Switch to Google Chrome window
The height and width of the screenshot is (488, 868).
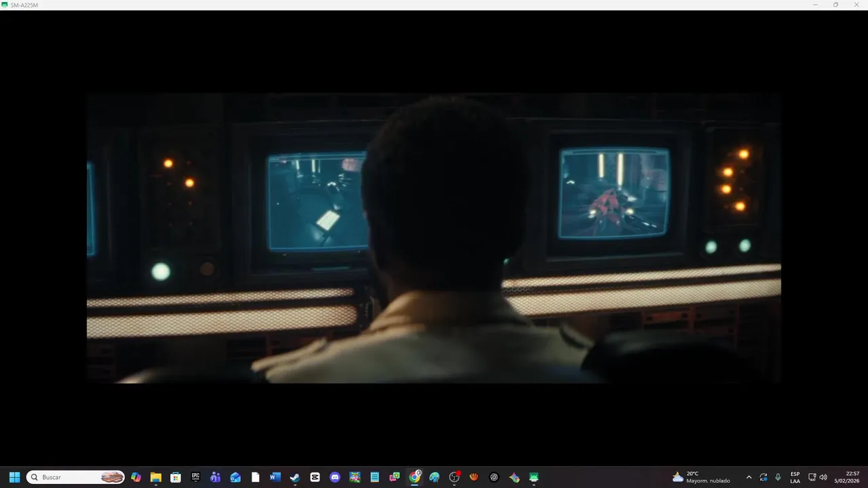[x=414, y=477]
